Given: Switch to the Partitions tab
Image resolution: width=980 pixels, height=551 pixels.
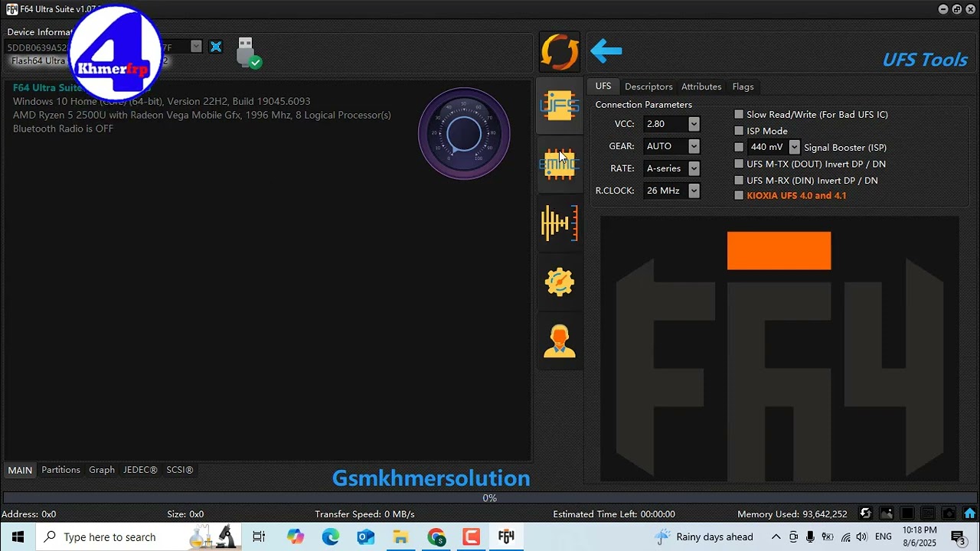Looking at the screenshot, I should [x=60, y=470].
